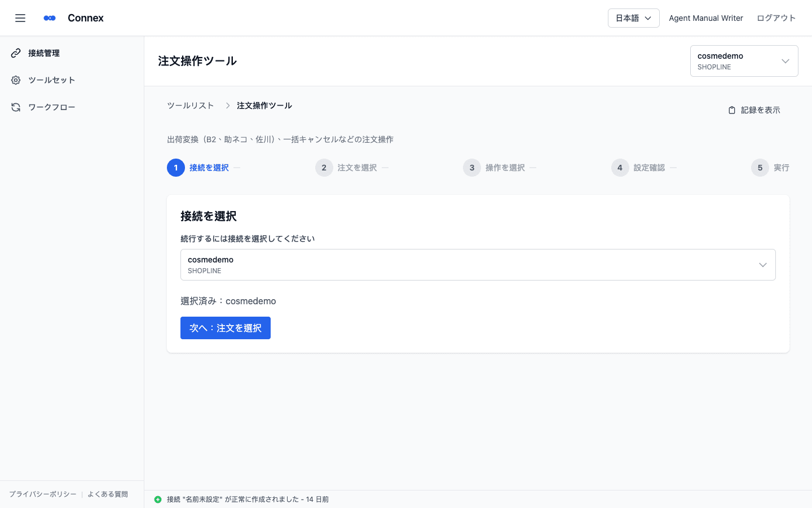Go to step 3 操作を選択
Screen dimensions: 812x508
(494, 168)
